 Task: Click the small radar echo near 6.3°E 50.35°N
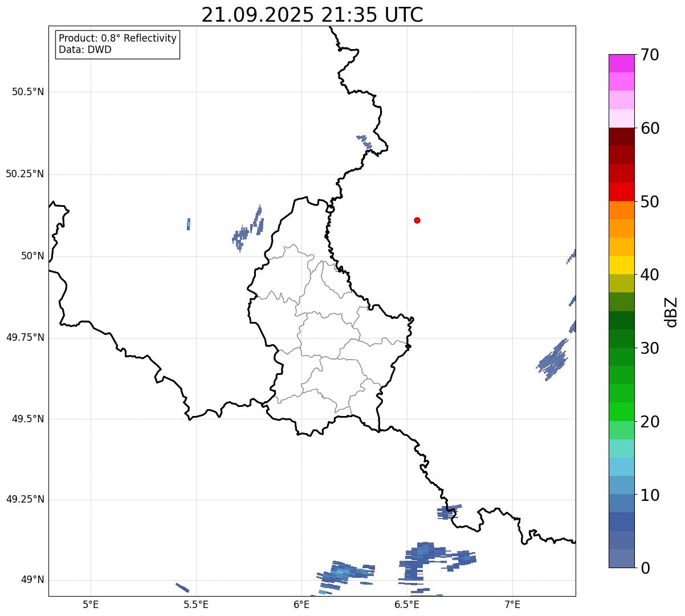(364, 141)
